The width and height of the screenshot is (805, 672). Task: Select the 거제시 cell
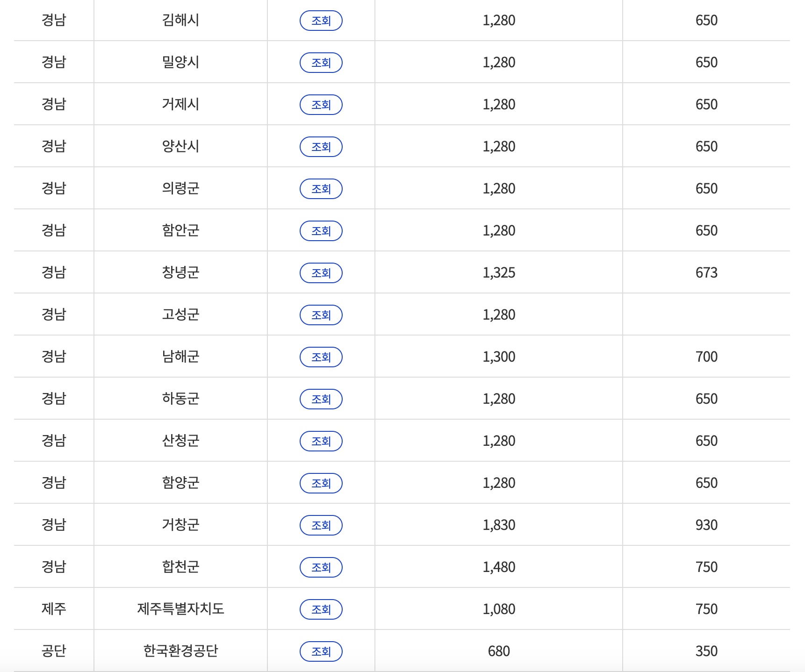[x=180, y=104]
